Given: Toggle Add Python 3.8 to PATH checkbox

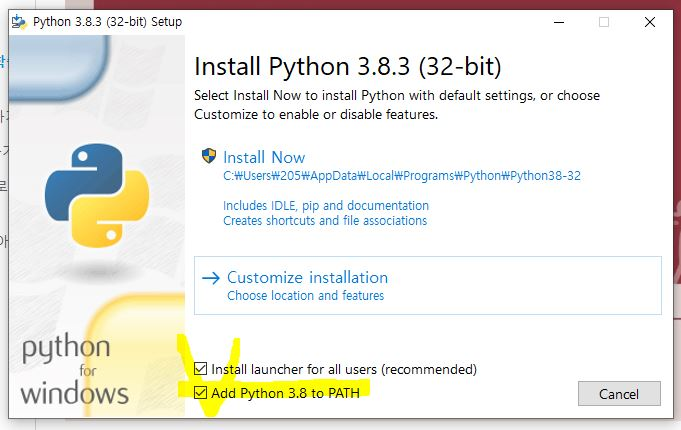Looking at the screenshot, I should [200, 393].
